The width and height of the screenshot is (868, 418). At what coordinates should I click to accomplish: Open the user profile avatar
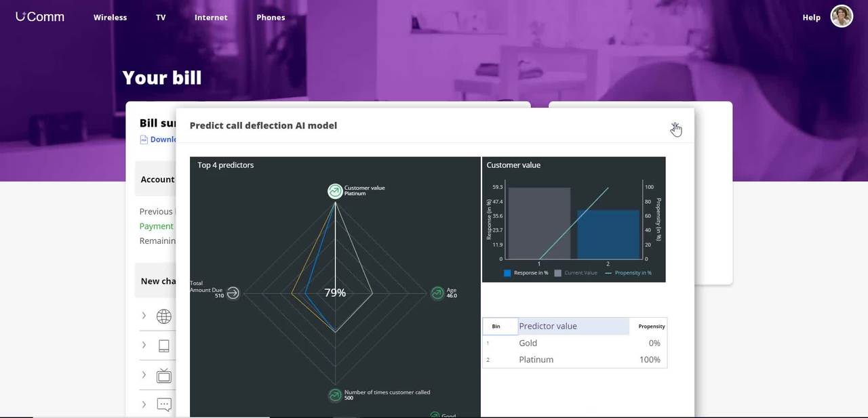tap(842, 17)
